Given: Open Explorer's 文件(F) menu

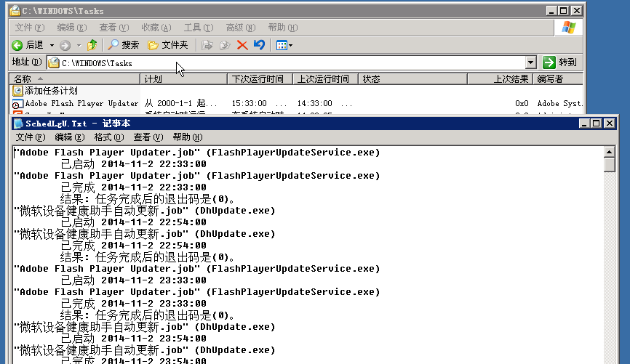Looking at the screenshot, I should [30, 28].
